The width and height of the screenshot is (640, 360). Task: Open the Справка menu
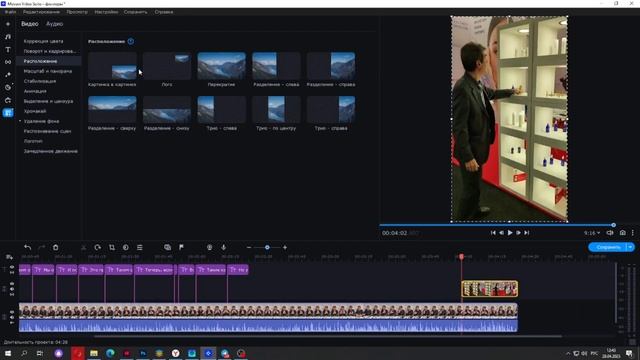pos(164,12)
